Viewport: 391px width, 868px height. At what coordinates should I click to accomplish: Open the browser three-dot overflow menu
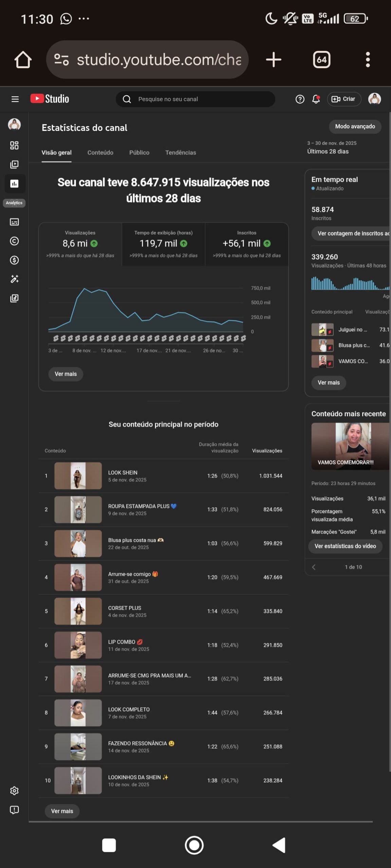pyautogui.click(x=368, y=60)
